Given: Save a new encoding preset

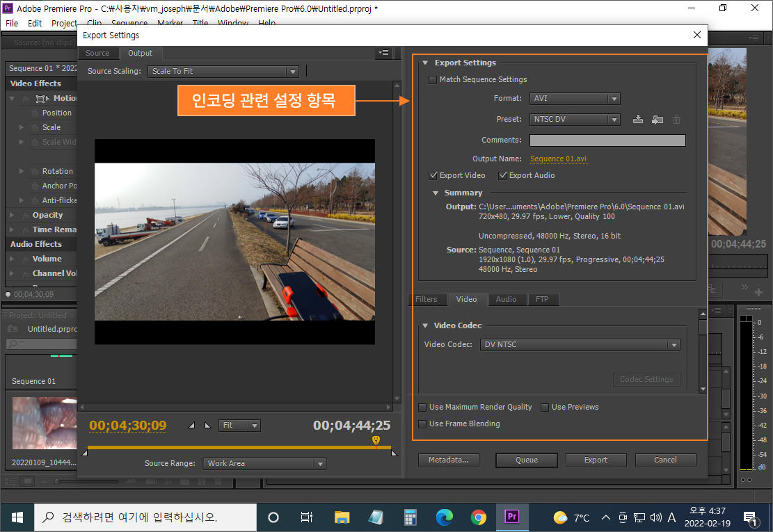Looking at the screenshot, I should [x=638, y=119].
